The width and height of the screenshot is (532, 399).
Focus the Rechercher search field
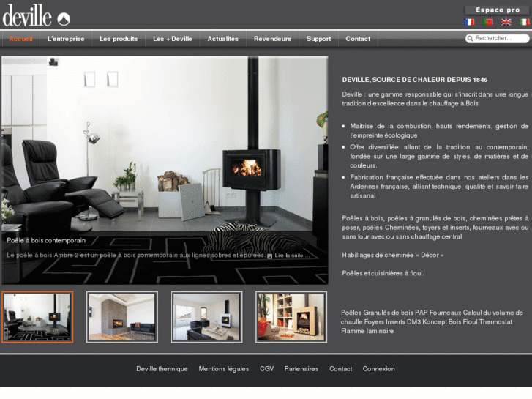click(x=498, y=38)
